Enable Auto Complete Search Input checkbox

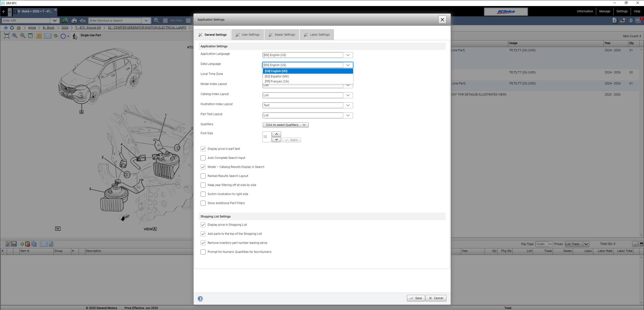(x=203, y=158)
